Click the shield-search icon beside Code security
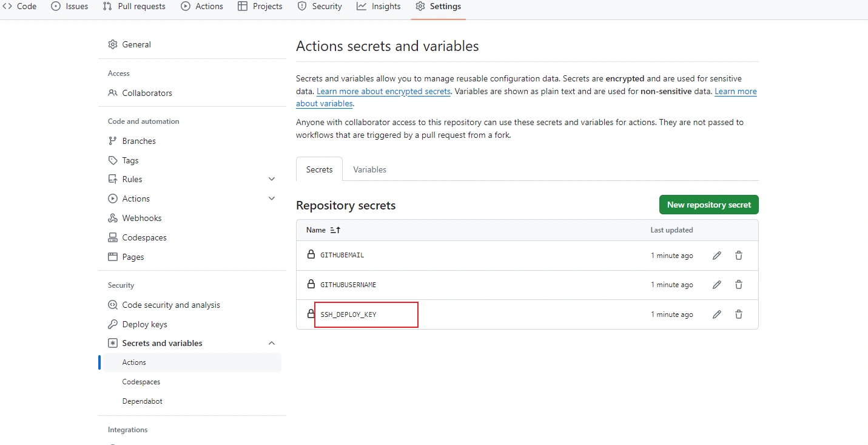The image size is (868, 445). [x=113, y=305]
